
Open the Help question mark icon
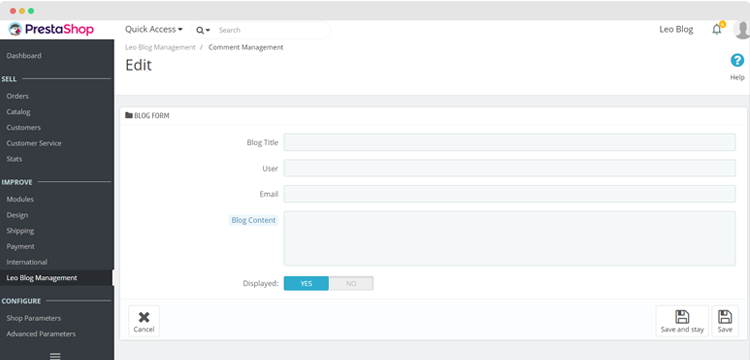pos(737,61)
